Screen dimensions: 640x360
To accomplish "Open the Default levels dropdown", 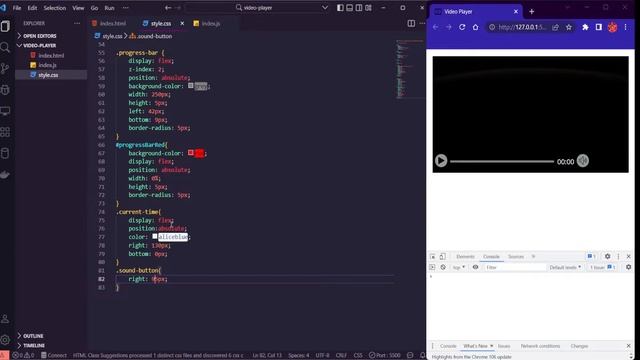I will [565, 267].
